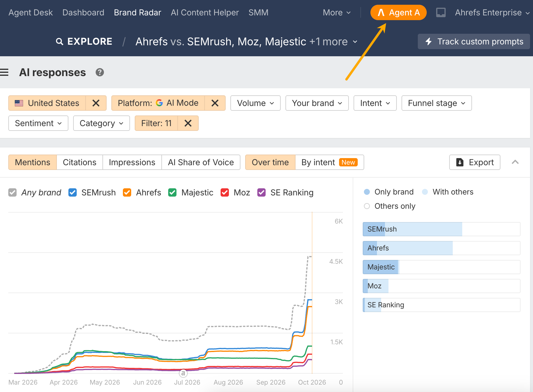Select the Others only radio option
533x392 pixels.
[x=367, y=206]
